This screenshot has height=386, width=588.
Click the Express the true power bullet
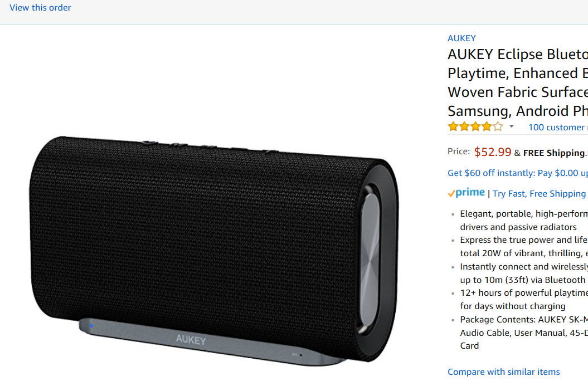coord(523,246)
